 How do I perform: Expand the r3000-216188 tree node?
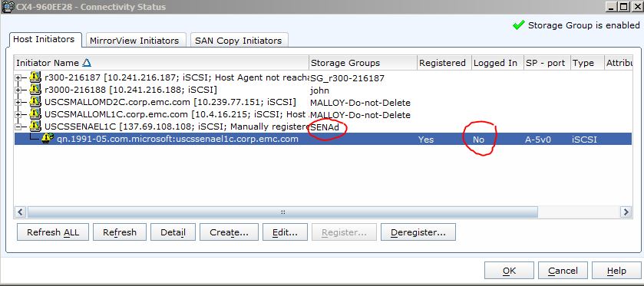point(18,90)
